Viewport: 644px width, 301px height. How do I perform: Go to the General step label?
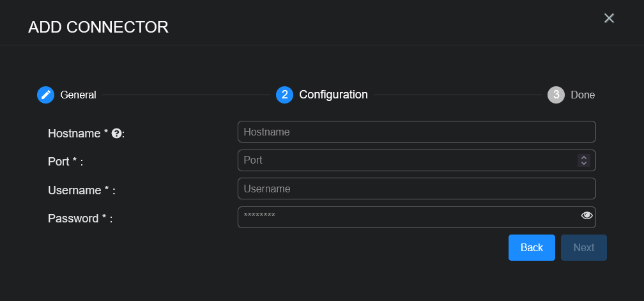tap(78, 95)
